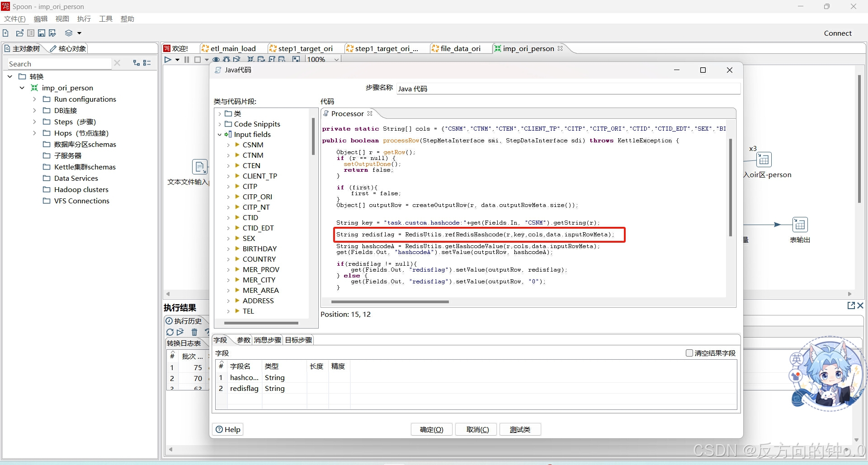Clear the object tree Search field
This screenshot has width=868, height=465.
coord(117,63)
